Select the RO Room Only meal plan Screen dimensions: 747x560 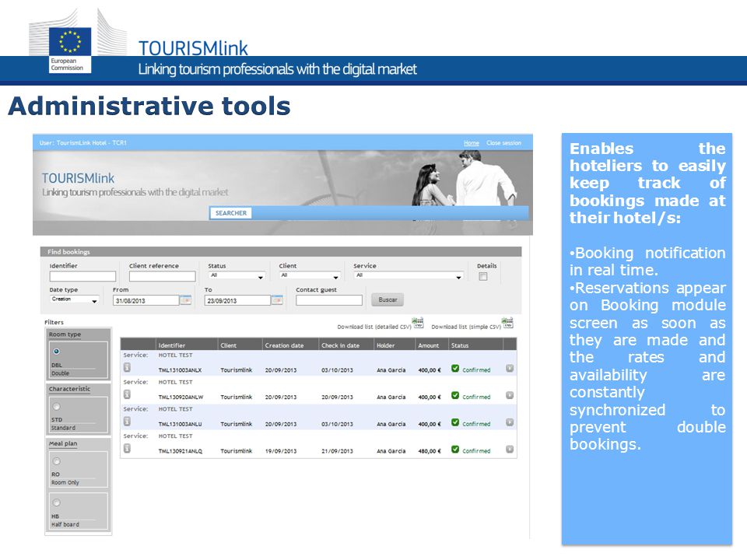click(56, 461)
